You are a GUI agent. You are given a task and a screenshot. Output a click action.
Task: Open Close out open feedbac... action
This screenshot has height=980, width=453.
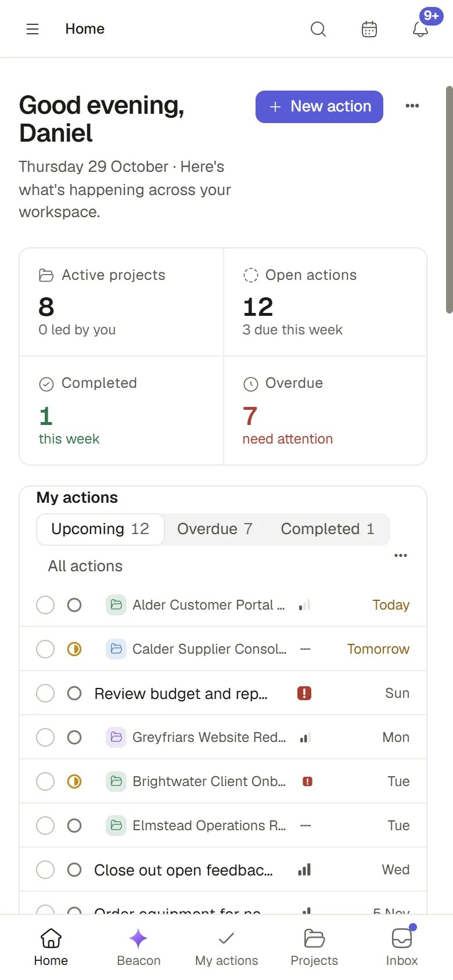[x=184, y=870]
